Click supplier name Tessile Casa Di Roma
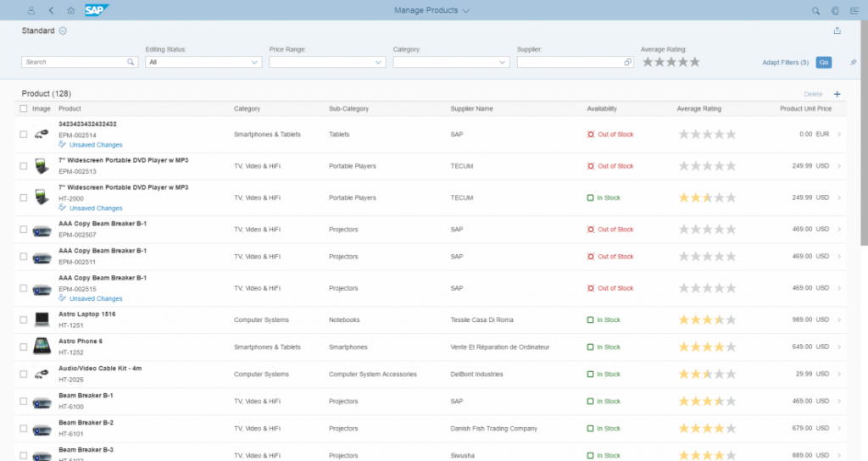 [481, 319]
